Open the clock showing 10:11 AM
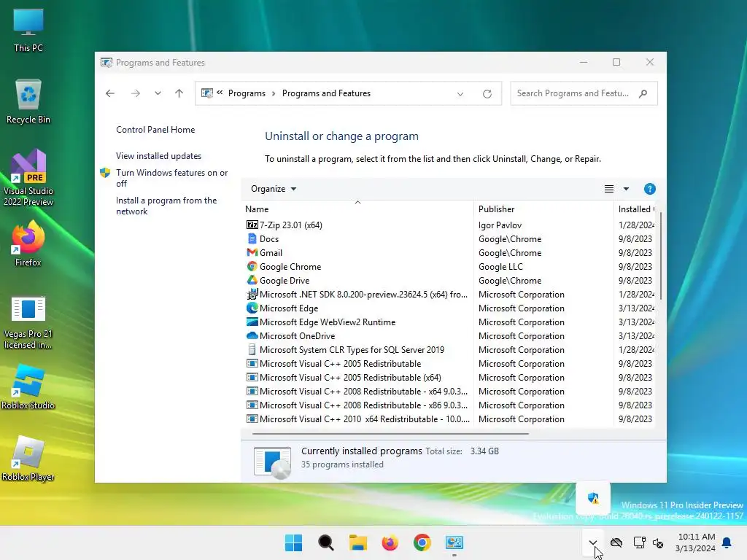The image size is (747, 560). click(695, 542)
